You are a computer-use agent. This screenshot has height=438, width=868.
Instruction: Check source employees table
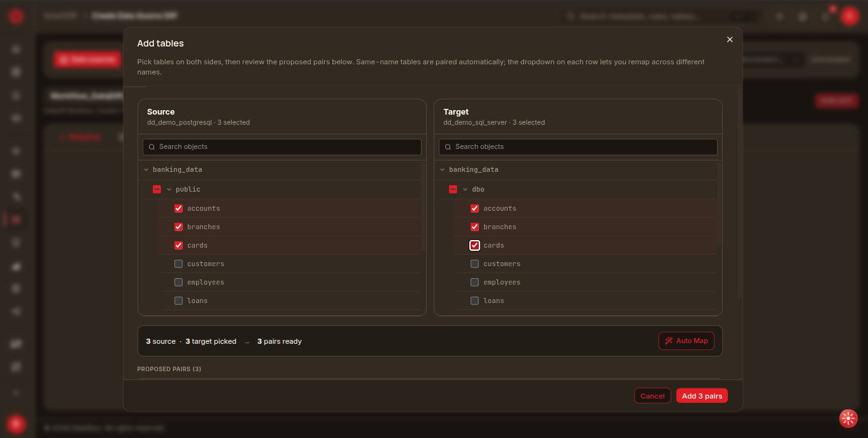178,282
